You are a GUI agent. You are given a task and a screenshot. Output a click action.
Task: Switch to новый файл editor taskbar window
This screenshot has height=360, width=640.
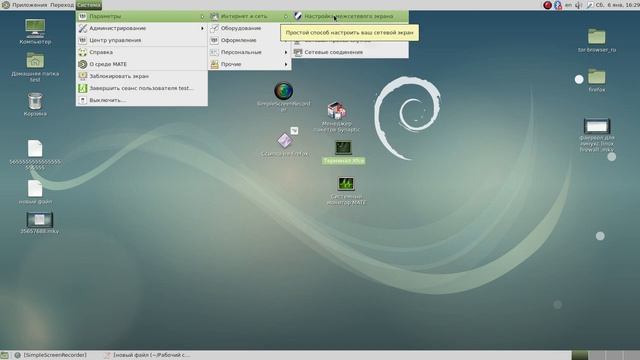pyautogui.click(x=147, y=355)
